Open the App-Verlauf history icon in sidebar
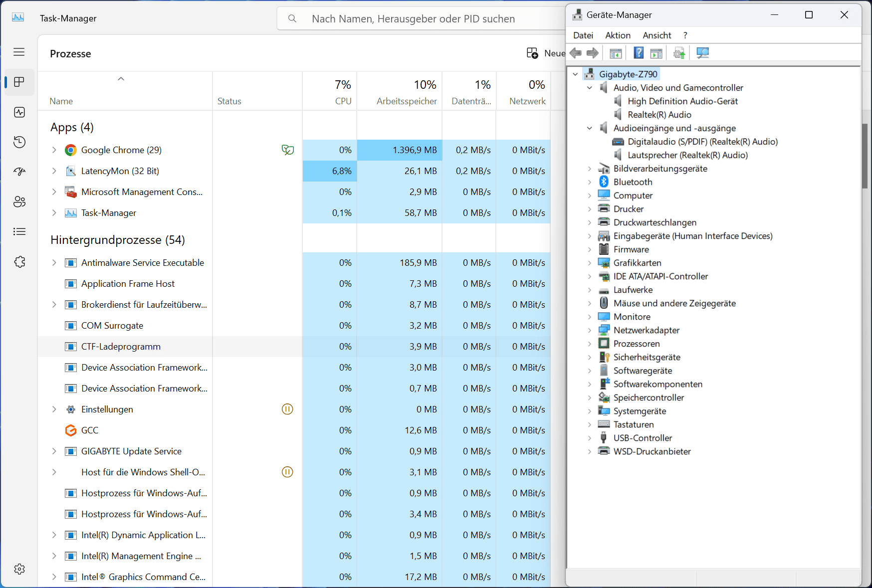 pos(19,142)
